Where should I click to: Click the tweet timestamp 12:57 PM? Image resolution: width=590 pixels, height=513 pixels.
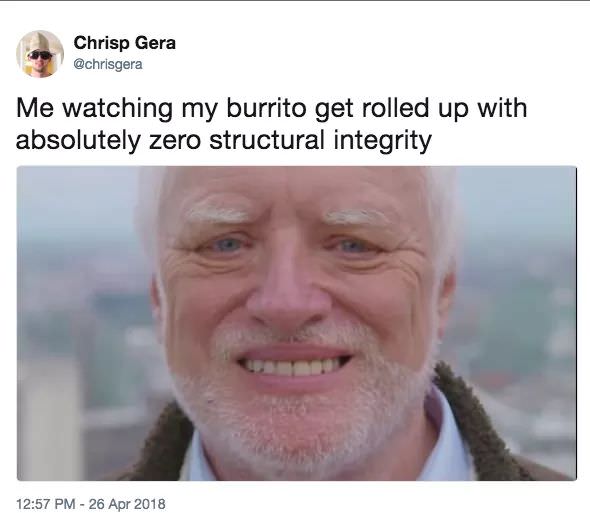(x=45, y=503)
